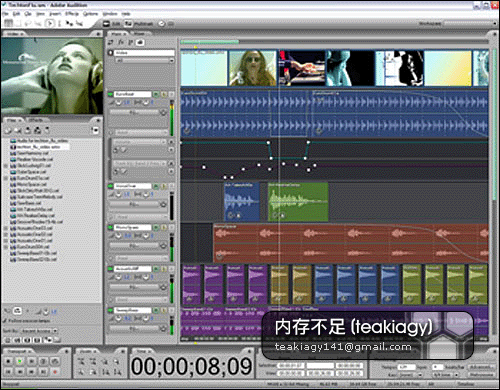Image resolution: width=500 pixels, height=390 pixels.
Task: Toggle Solo on the first audio track
Action: 164,94
